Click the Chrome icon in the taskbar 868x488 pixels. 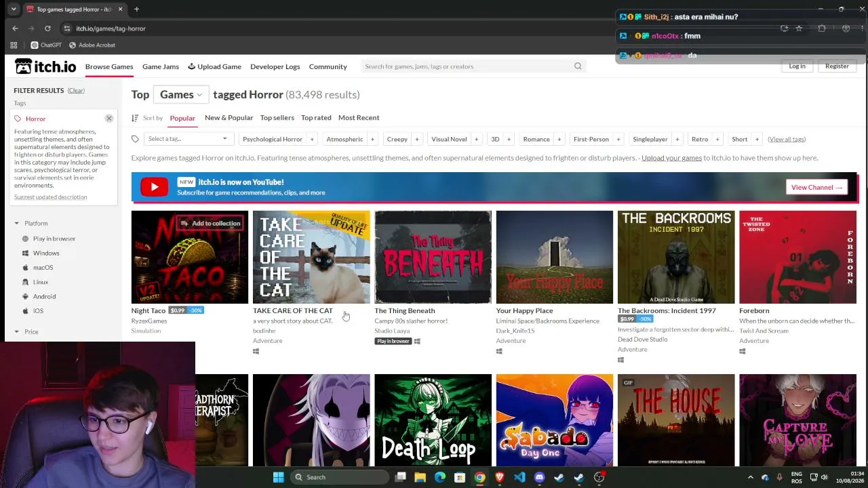tap(479, 477)
